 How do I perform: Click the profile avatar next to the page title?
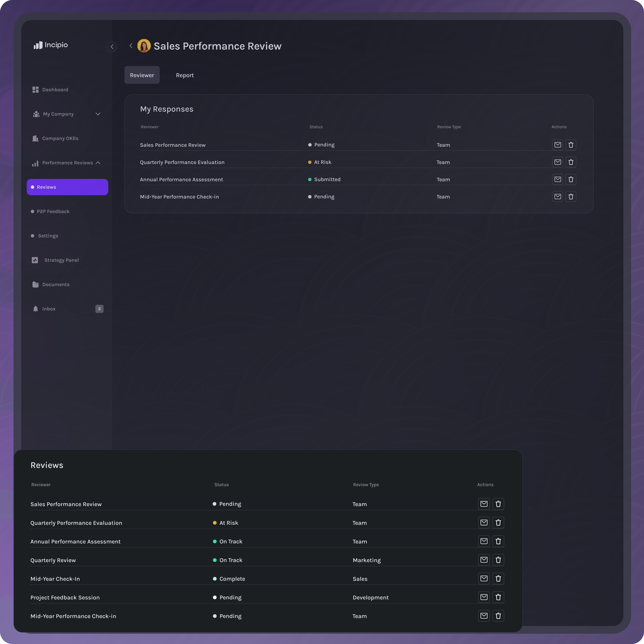click(x=144, y=46)
